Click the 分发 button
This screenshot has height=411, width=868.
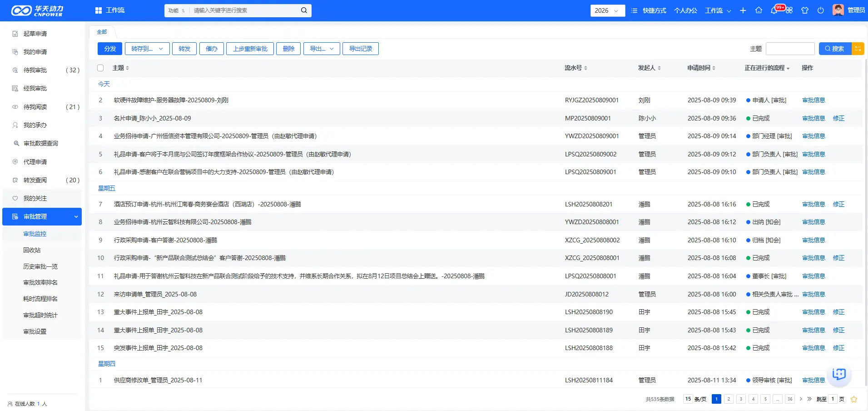pyautogui.click(x=110, y=49)
